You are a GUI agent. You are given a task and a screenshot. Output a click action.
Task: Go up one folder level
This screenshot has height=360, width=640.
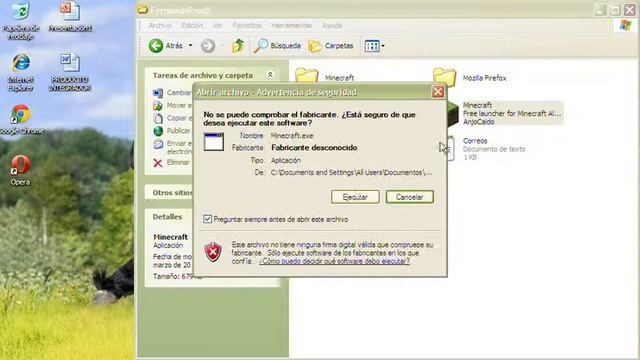238,46
